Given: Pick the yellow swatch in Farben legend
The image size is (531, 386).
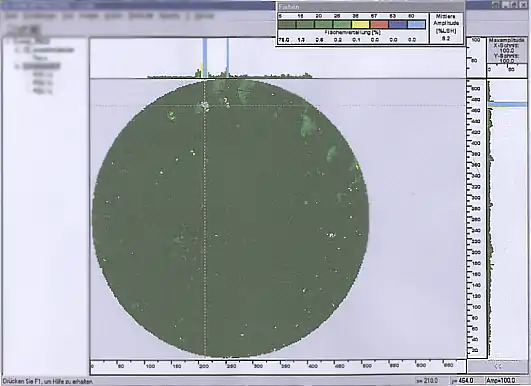Looking at the screenshot, I should [x=361, y=25].
